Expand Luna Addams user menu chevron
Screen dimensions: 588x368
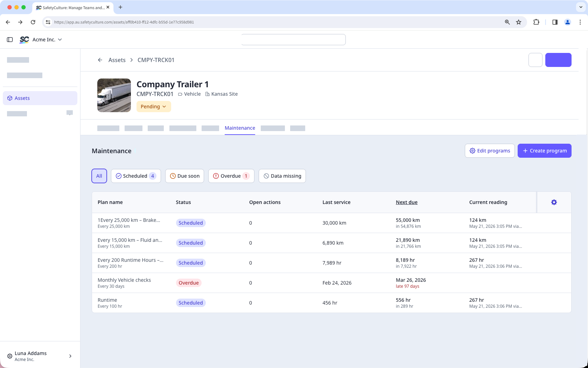[70, 356]
